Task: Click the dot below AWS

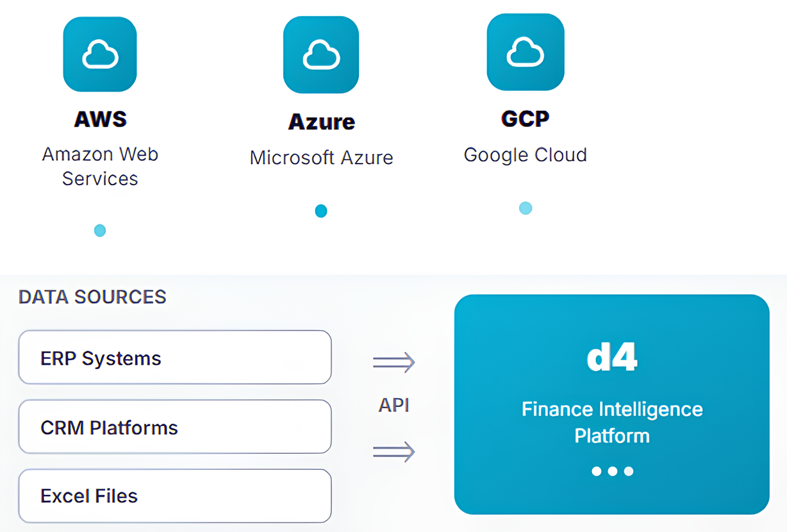Action: point(100,231)
